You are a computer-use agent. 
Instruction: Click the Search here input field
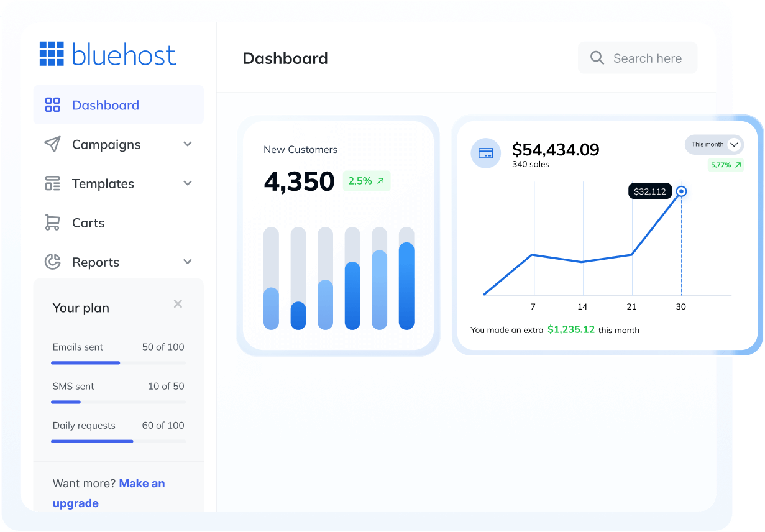[x=648, y=58]
